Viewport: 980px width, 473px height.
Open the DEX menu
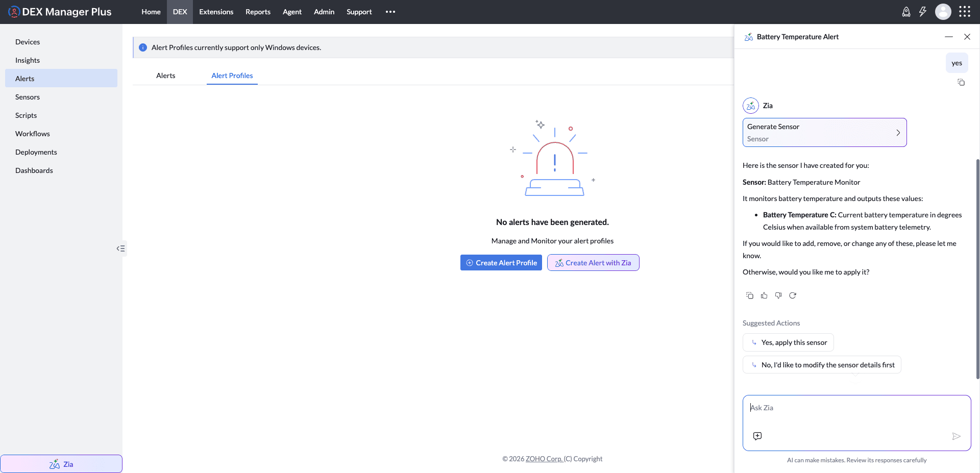coord(180,12)
